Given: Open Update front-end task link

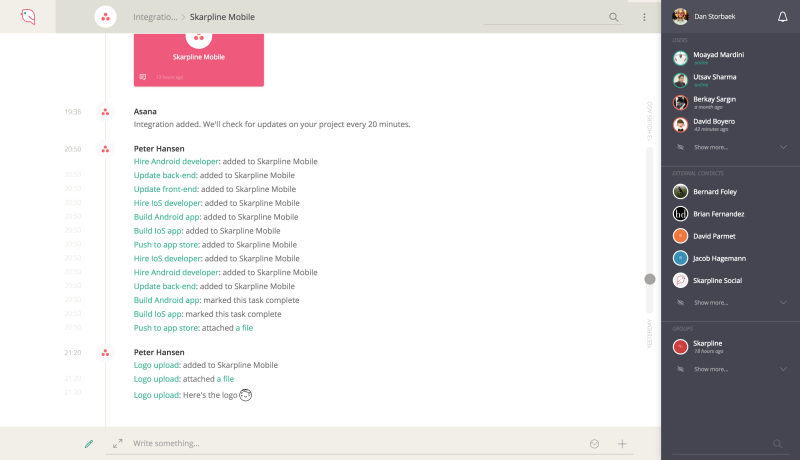Looking at the screenshot, I should (x=165, y=189).
